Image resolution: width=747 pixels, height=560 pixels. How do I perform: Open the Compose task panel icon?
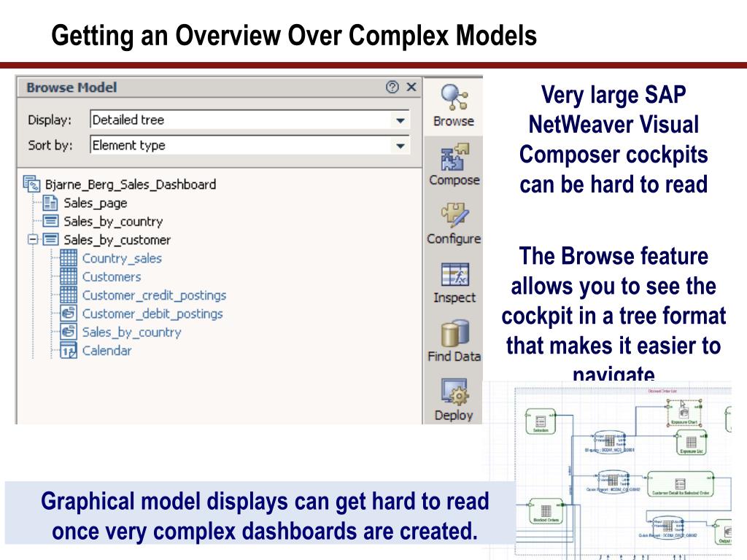pyautogui.click(x=454, y=157)
